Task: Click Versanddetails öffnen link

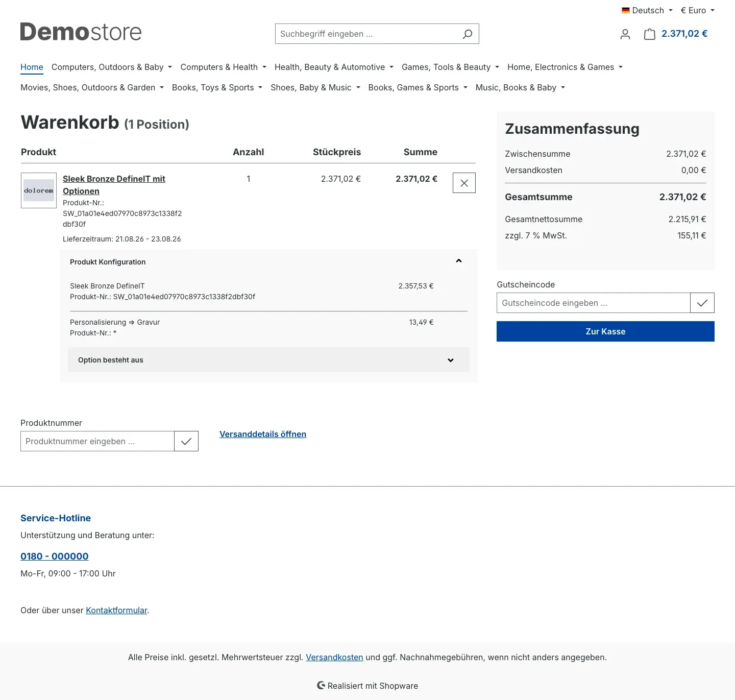Action: coord(263,434)
